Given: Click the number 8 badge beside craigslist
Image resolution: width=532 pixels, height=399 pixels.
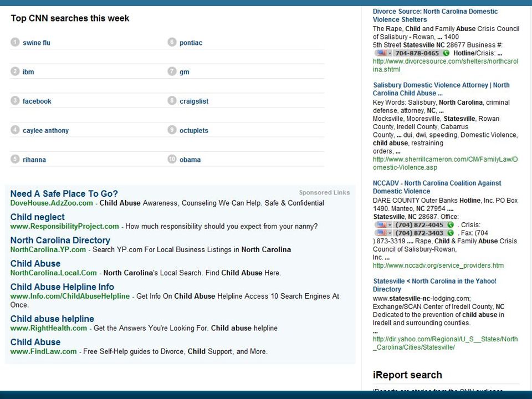Looking at the screenshot, I should (x=172, y=100).
